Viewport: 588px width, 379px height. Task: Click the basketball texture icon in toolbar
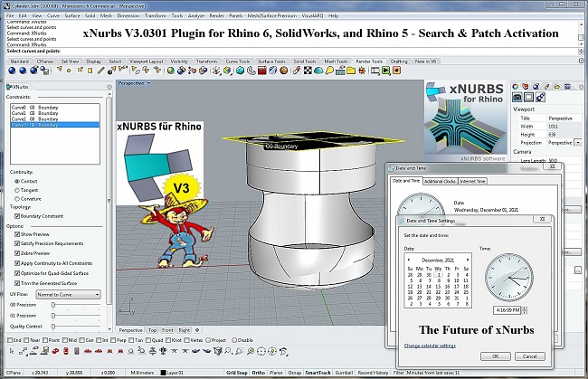click(284, 71)
